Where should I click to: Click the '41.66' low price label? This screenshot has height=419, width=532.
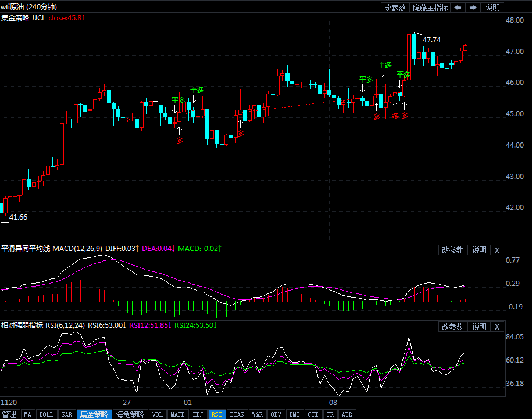point(19,217)
